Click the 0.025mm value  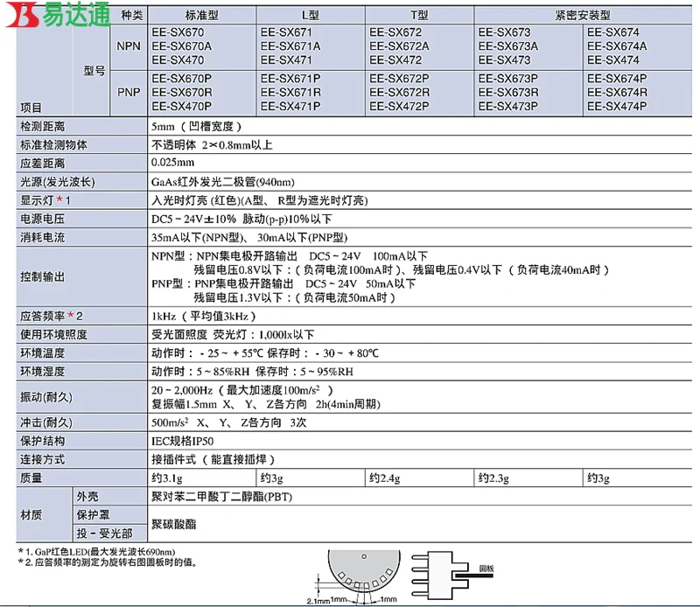172,163
